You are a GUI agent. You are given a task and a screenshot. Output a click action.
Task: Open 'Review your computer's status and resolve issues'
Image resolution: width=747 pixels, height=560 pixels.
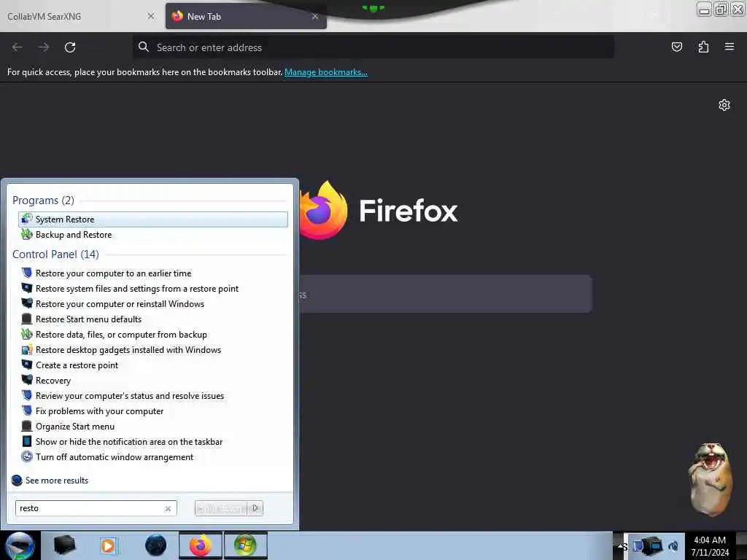pyautogui.click(x=153, y=396)
